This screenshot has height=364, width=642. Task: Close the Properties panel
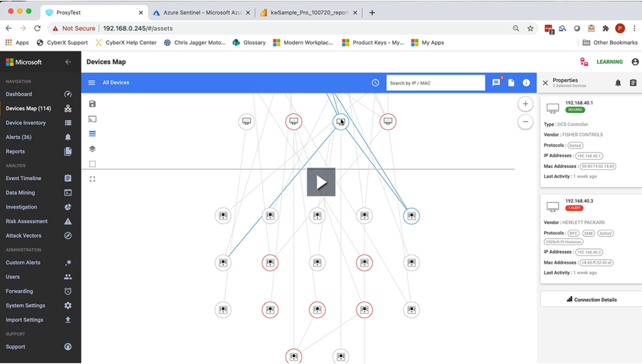click(545, 83)
